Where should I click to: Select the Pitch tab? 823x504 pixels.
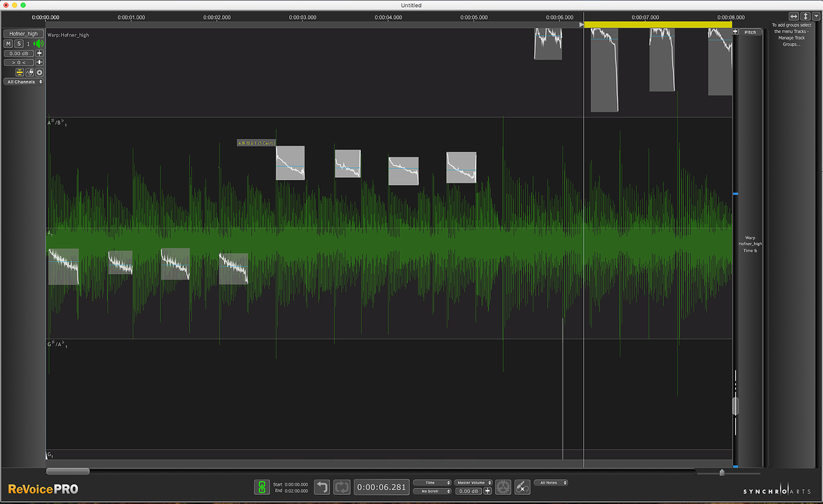coord(751,32)
